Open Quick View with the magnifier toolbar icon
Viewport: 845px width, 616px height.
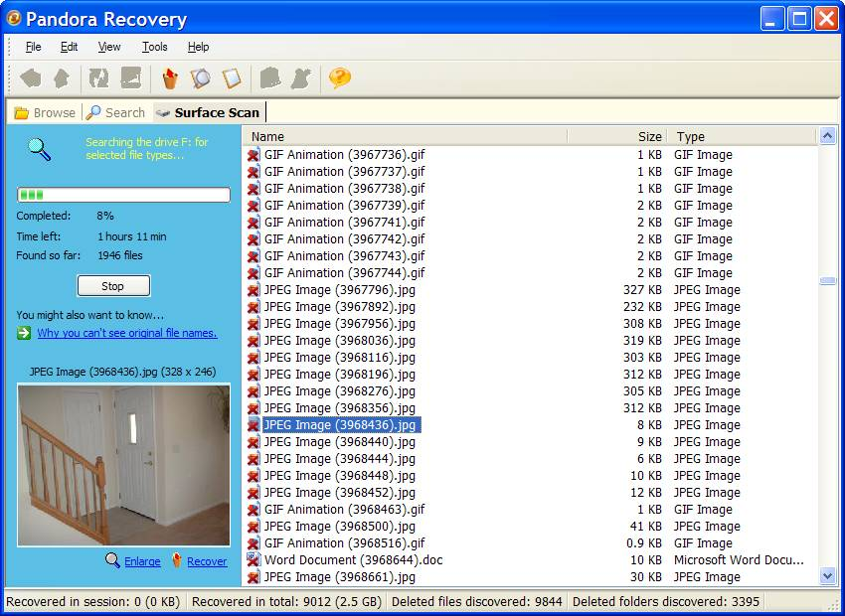coord(201,78)
